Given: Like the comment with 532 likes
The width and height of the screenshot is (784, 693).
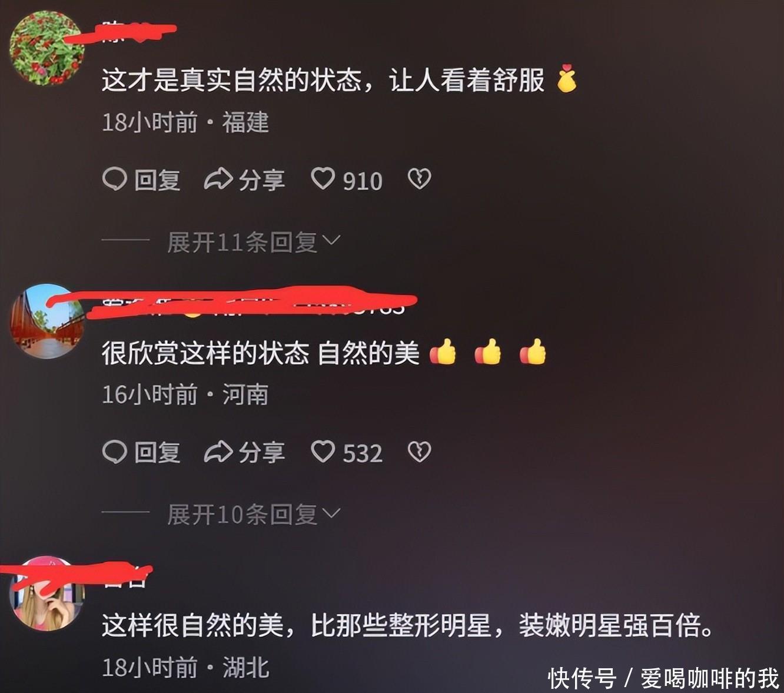Looking at the screenshot, I should pyautogui.click(x=323, y=452).
